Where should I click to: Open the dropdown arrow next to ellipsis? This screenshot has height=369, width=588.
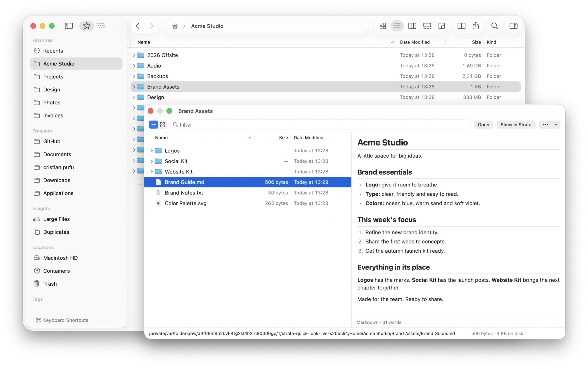pos(556,125)
